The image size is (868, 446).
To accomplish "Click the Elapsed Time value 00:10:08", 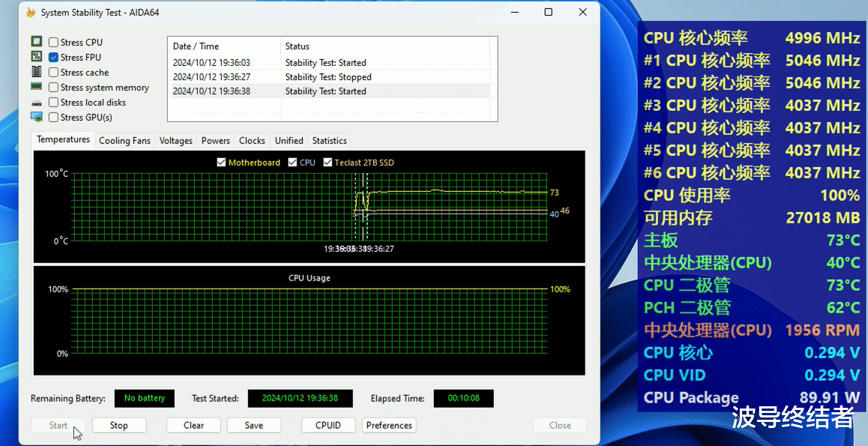I will 463,399.
